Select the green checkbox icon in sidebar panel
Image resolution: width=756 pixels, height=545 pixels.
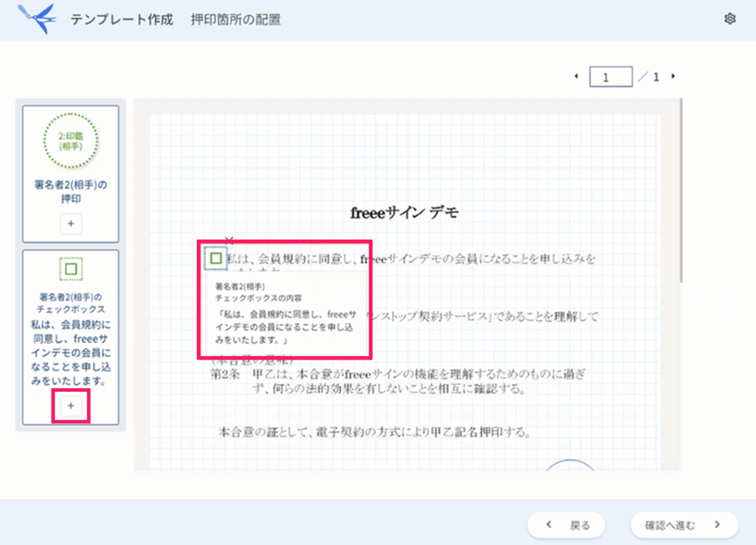coord(71,269)
